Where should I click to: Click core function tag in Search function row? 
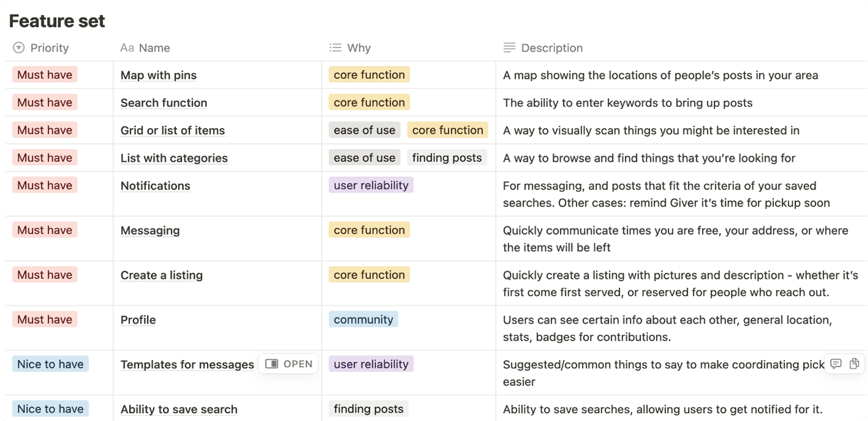(369, 102)
